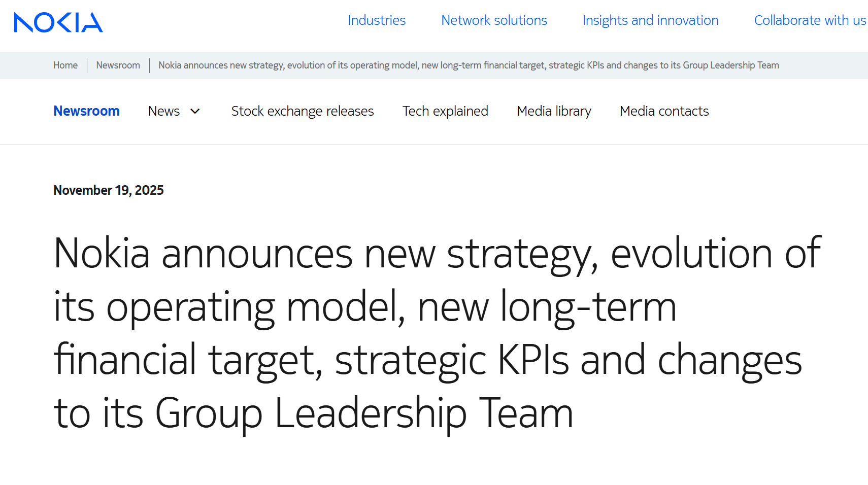Screen dimensions: 868x485
Task: Open the Industries menu
Action: [x=377, y=20]
